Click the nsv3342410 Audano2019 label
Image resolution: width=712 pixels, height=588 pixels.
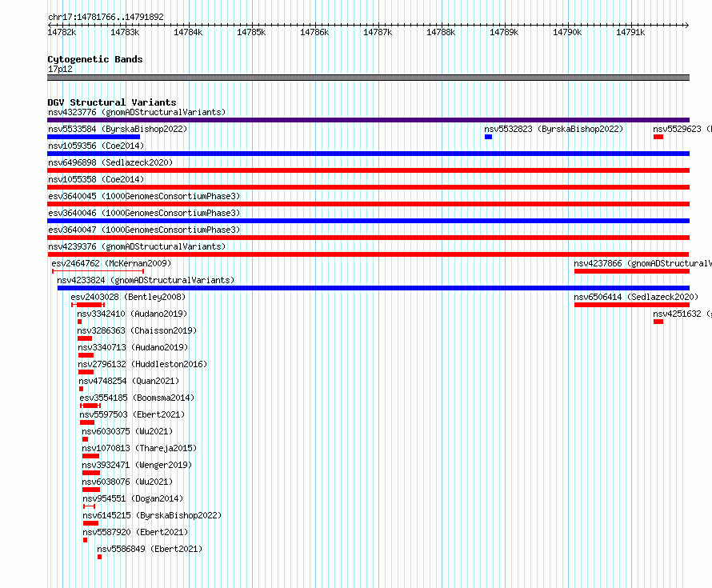tap(132, 314)
